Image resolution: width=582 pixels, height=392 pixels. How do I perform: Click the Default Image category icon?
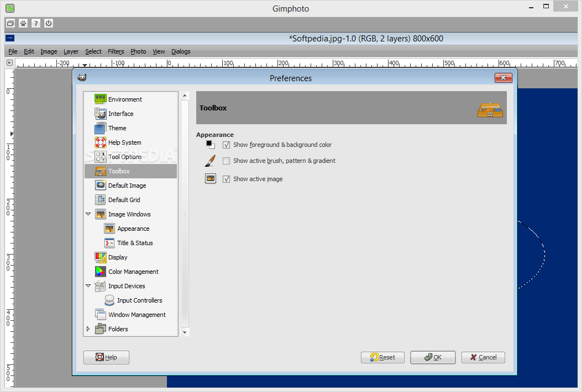click(x=100, y=185)
